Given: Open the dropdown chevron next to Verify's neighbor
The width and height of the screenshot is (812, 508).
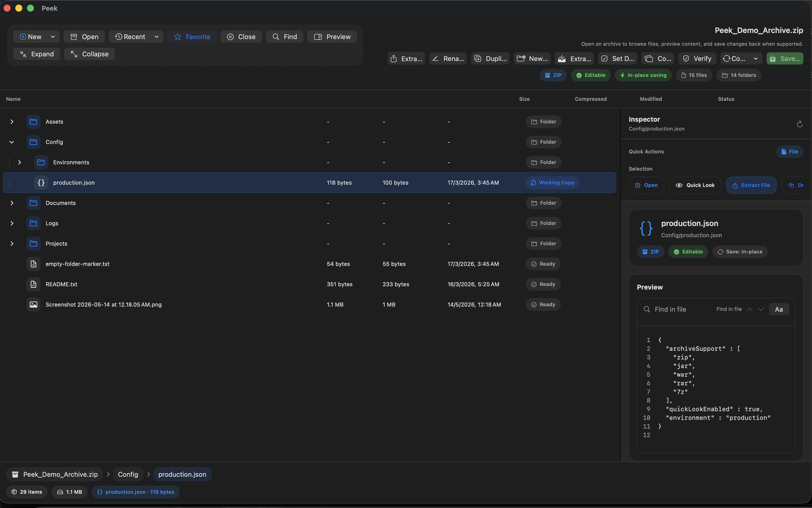Looking at the screenshot, I should [x=756, y=58].
